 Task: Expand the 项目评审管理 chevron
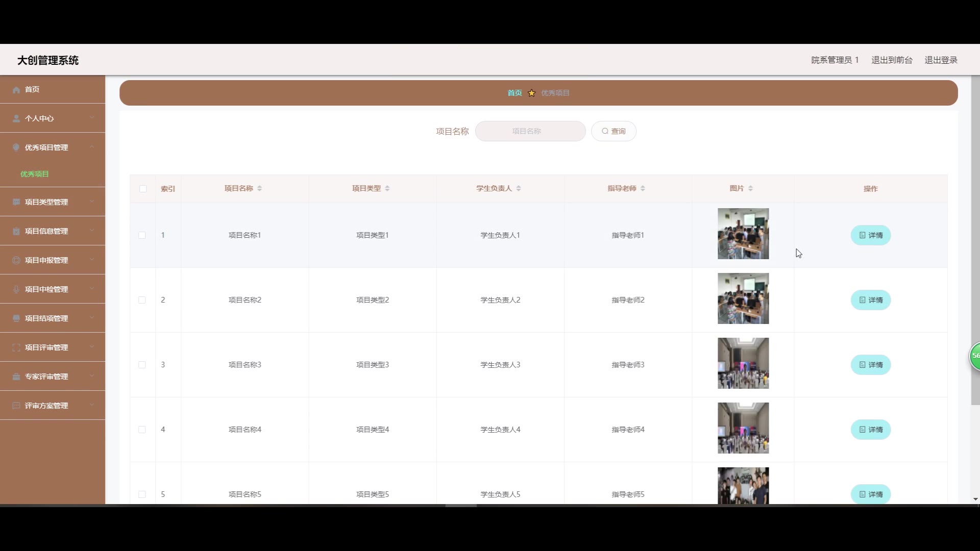click(92, 347)
